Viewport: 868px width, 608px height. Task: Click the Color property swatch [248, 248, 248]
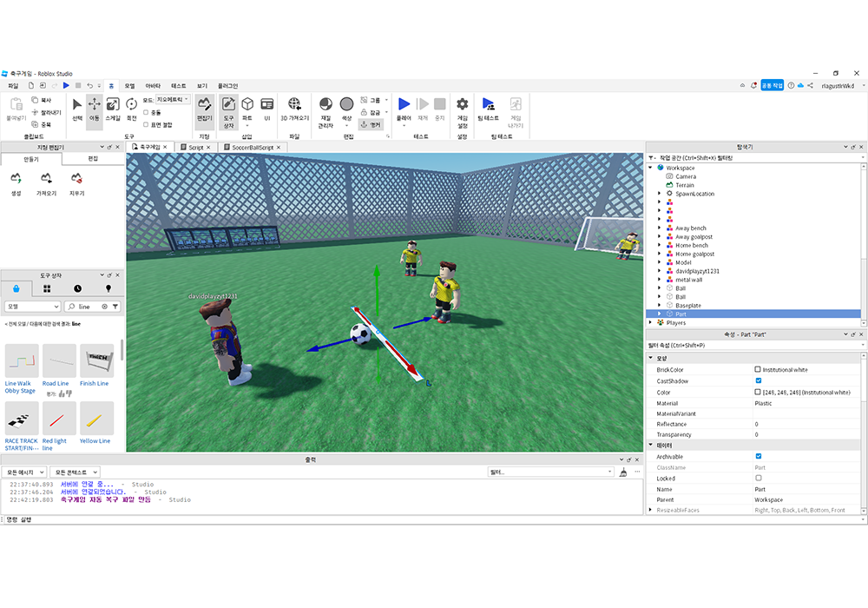757,392
